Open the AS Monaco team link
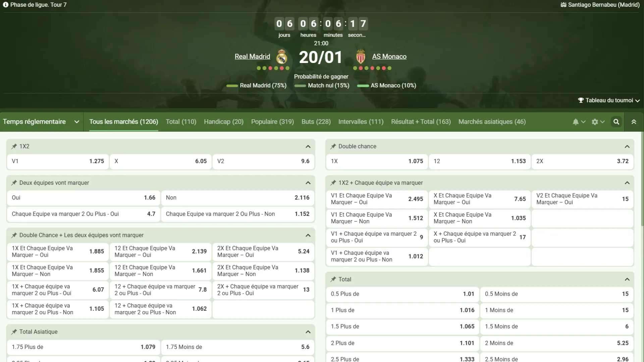This screenshot has width=644, height=362. point(389,57)
